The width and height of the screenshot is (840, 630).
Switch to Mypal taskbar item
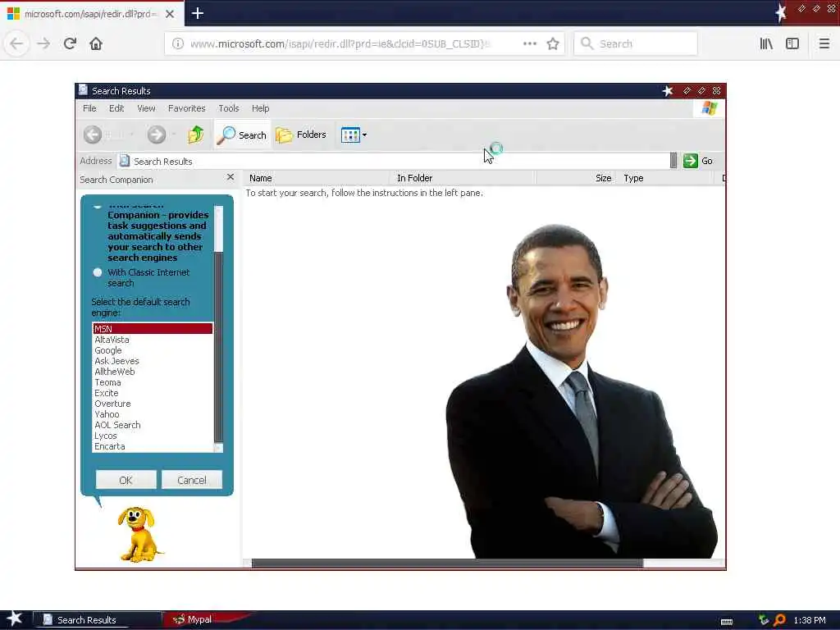tap(206, 620)
